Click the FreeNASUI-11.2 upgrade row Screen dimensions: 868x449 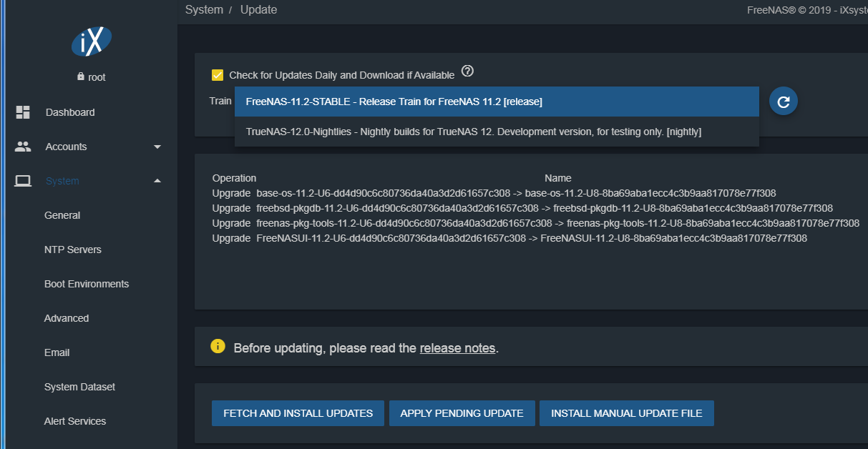coord(509,238)
